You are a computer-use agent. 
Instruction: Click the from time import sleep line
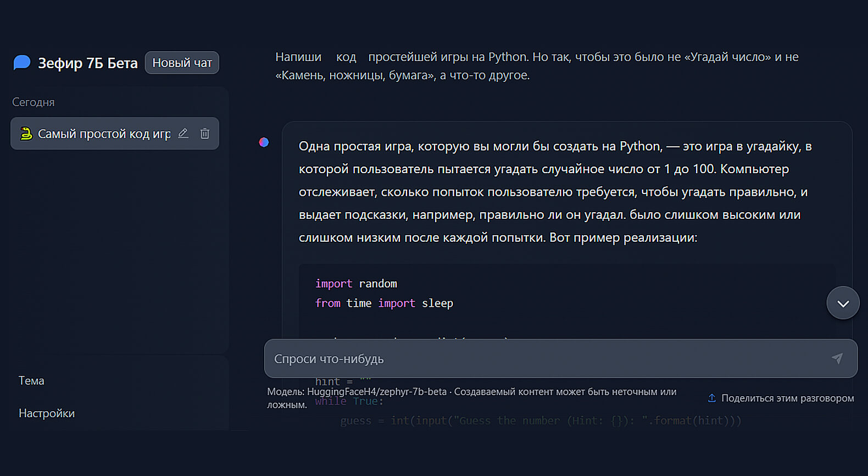click(384, 303)
